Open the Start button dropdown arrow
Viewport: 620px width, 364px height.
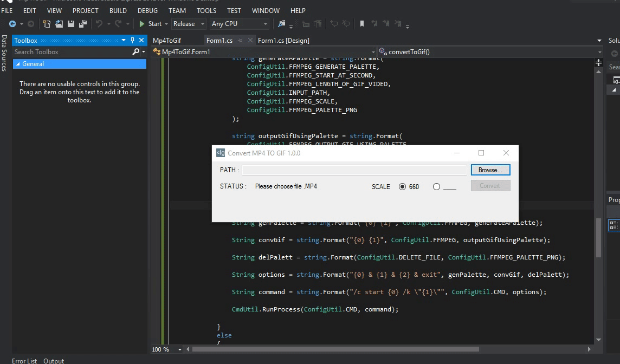point(166,24)
